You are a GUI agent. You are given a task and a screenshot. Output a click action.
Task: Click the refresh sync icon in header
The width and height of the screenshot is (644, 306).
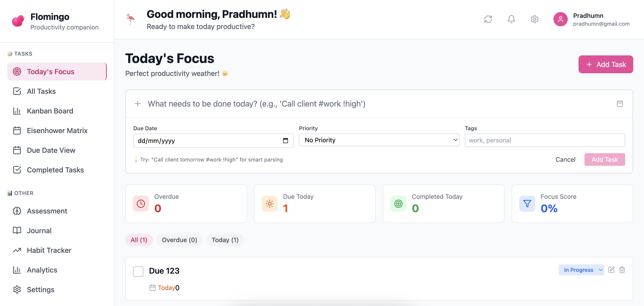488,19
